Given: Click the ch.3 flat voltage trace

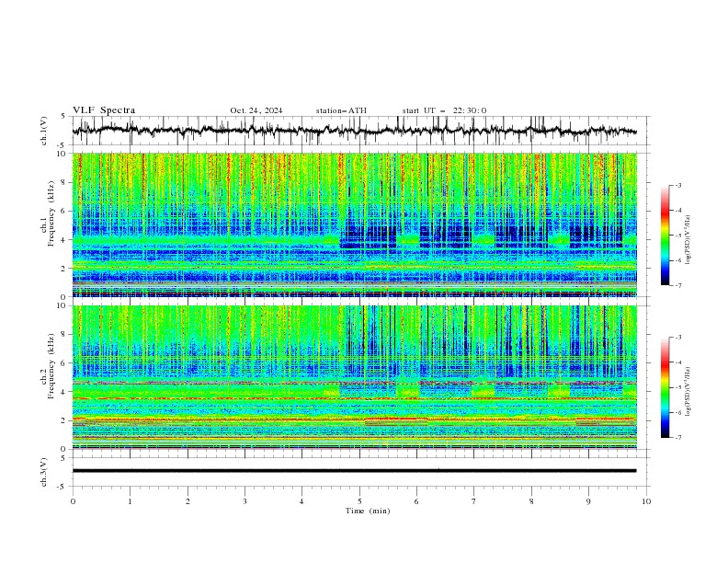Looking at the screenshot, I should pos(354,471).
